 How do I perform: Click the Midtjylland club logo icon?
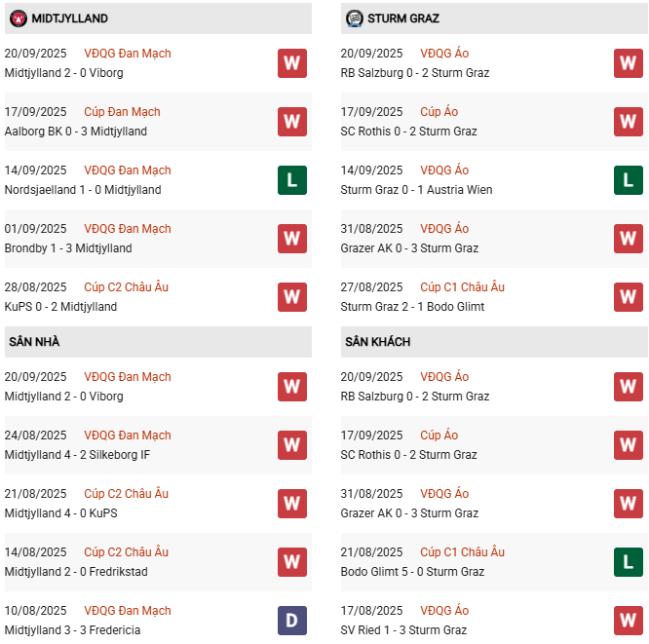18,19
